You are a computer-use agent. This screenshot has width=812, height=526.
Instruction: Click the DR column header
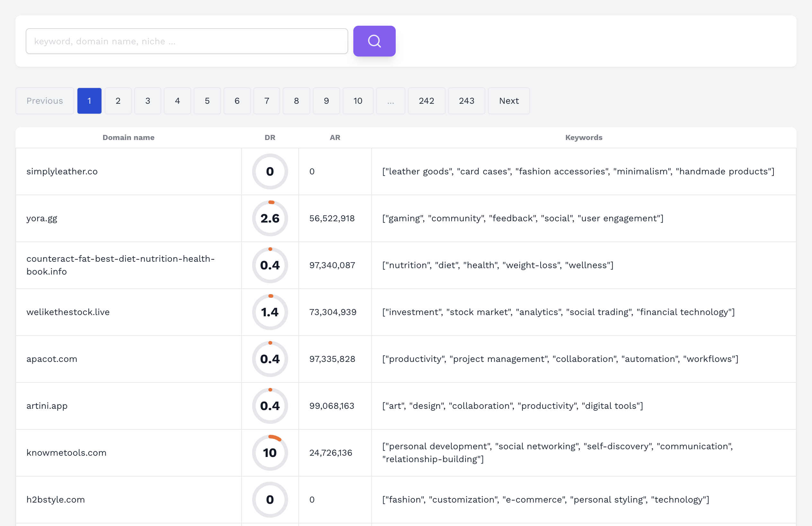[x=270, y=137]
